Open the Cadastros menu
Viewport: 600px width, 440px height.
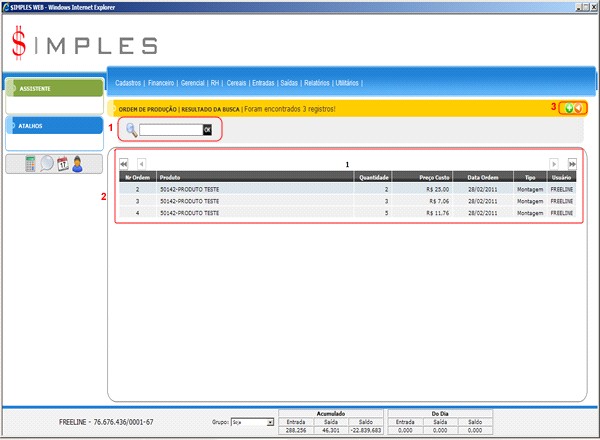[128, 83]
